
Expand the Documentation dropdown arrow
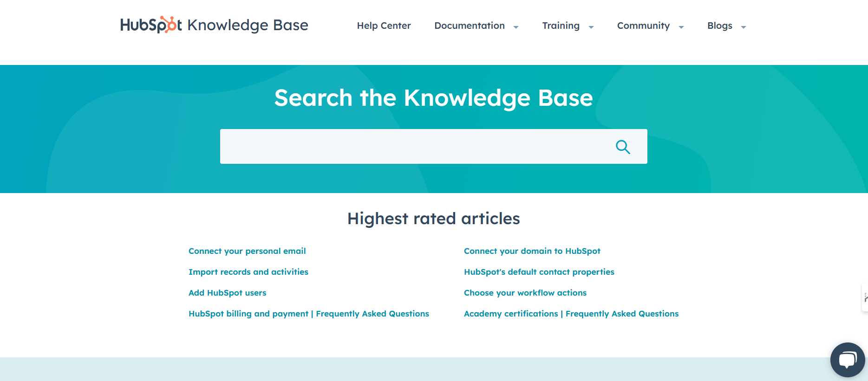click(x=516, y=27)
